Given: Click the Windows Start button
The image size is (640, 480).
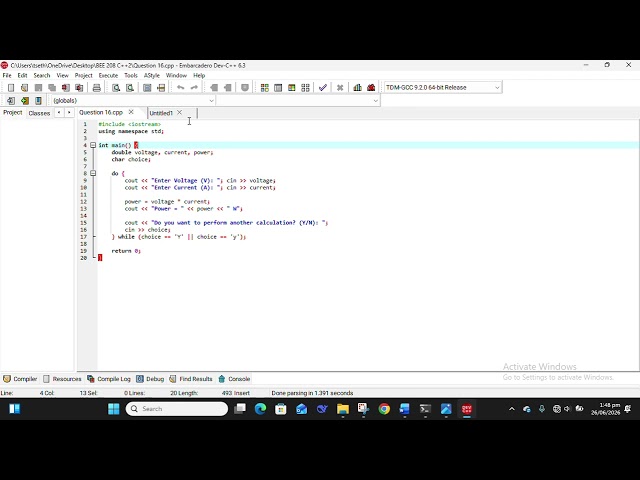Looking at the screenshot, I should 113,409.
